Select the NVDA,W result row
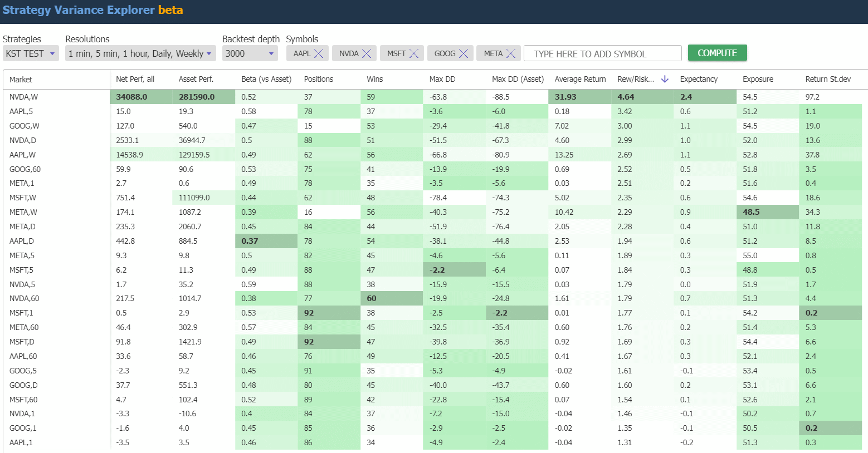This screenshot has width=868, height=453. pyautogui.click(x=56, y=97)
